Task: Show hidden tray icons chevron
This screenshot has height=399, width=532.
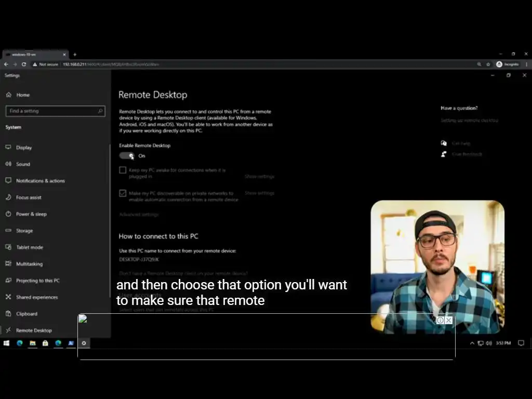Action: [x=472, y=343]
